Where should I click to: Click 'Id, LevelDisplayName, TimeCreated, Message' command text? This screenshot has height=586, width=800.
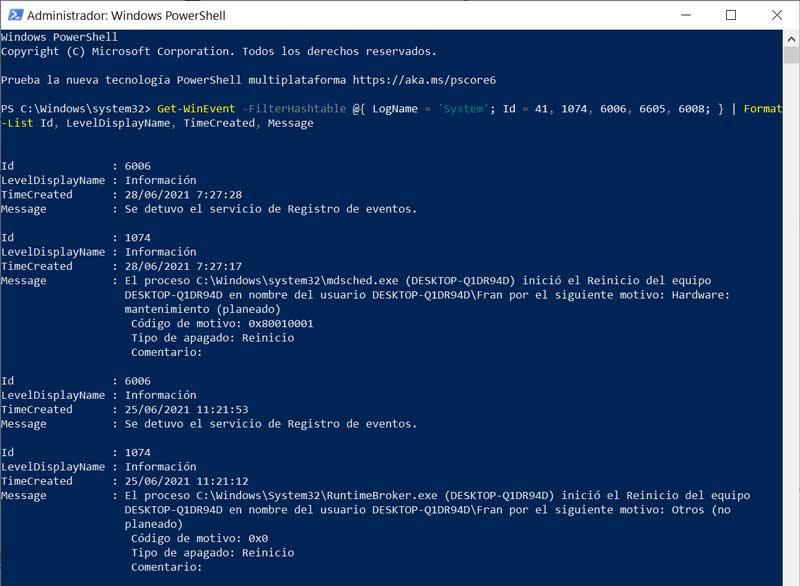point(177,123)
